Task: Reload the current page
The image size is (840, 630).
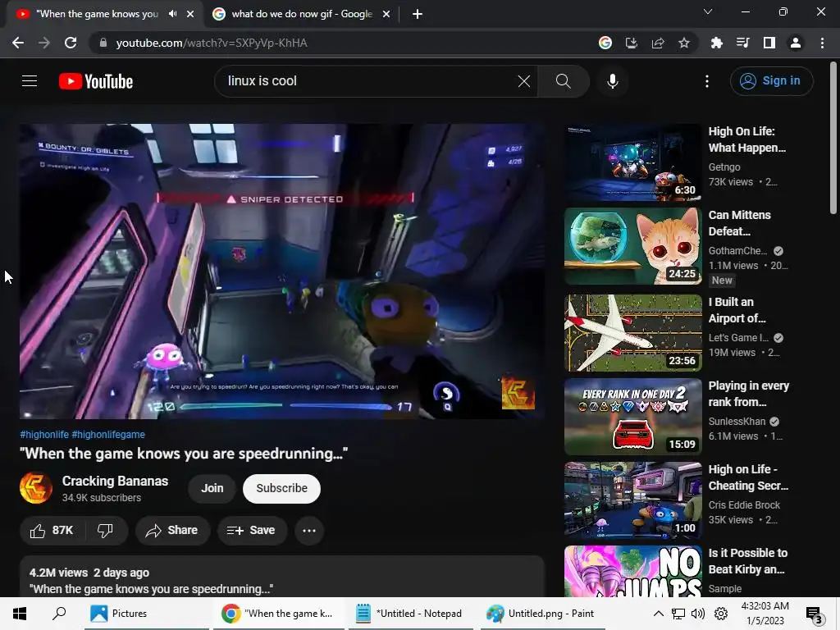Action: [71, 43]
